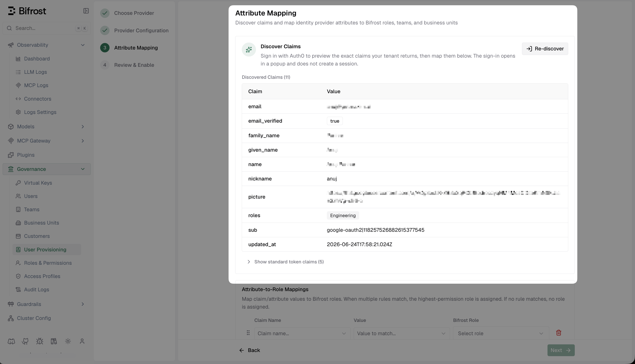Open the Logs Settings gear icon
Image resolution: width=635 pixels, height=364 pixels.
point(18,112)
